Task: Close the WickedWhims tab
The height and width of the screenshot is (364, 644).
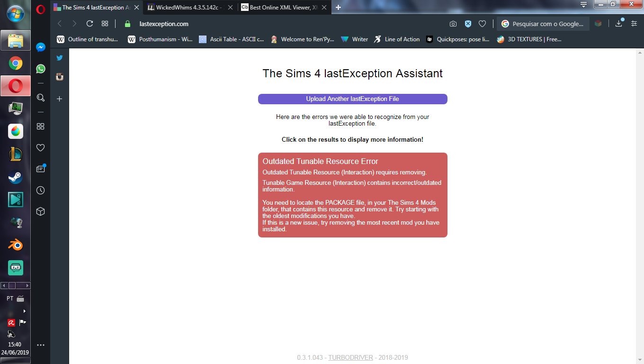Action: tap(230, 8)
